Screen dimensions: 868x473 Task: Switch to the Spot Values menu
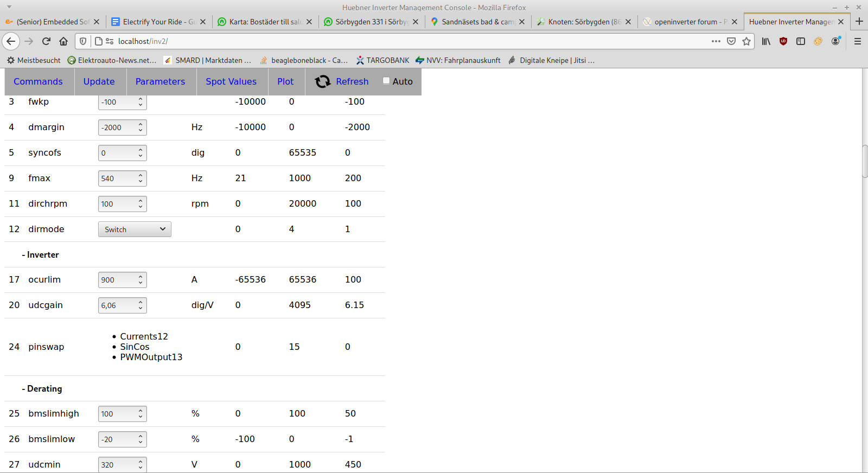pos(231,81)
